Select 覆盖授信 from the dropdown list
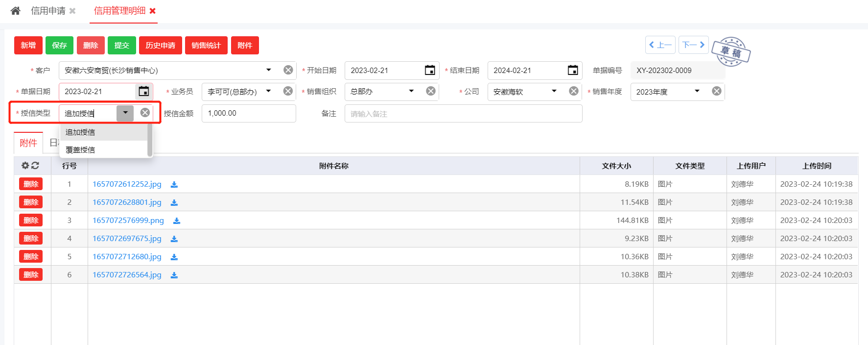The image size is (868, 345). [x=80, y=150]
